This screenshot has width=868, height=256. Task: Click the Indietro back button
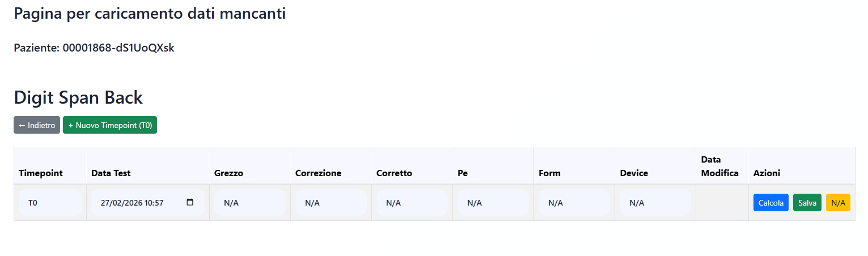tap(37, 125)
